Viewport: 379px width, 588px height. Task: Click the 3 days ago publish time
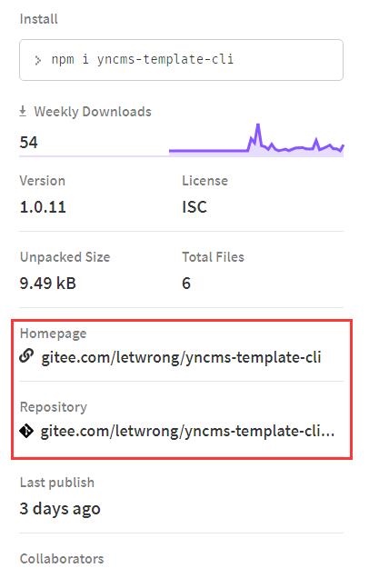[x=60, y=509]
